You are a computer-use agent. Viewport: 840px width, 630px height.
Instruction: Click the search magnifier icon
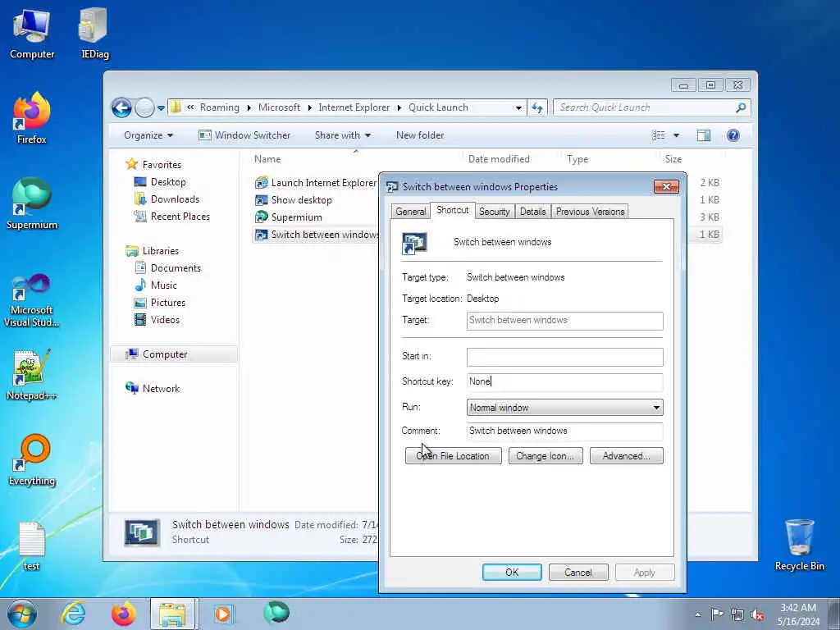pyautogui.click(x=741, y=107)
